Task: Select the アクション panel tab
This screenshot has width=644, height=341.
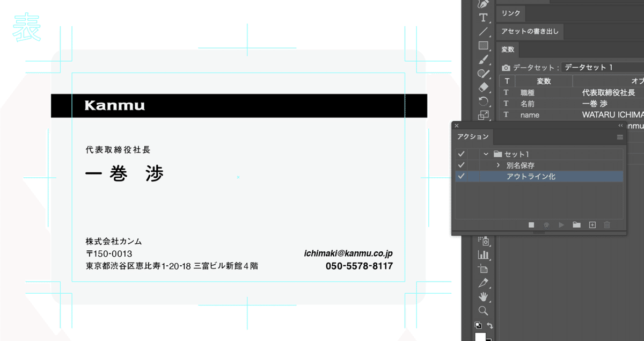Action: 473,137
